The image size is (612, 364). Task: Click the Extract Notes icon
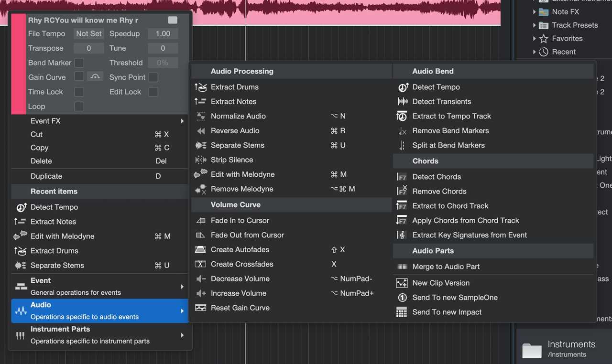(201, 101)
